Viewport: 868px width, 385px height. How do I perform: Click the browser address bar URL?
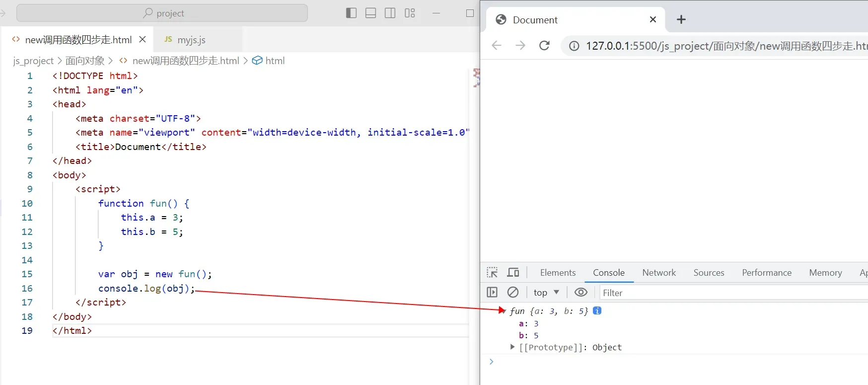point(726,46)
